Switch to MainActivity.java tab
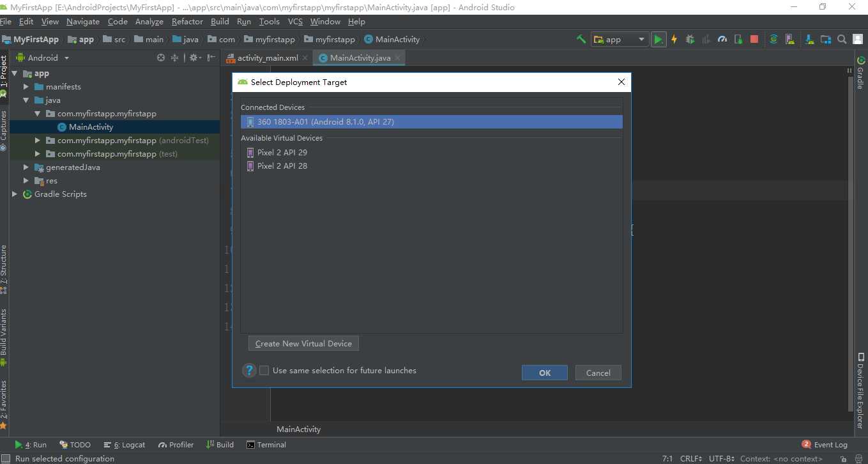 pos(360,58)
